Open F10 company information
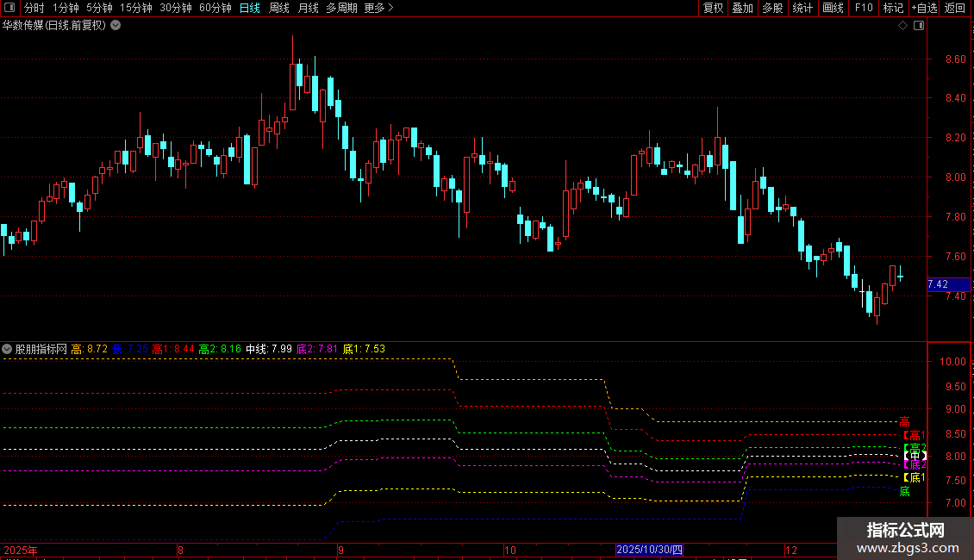The width and height of the screenshot is (974, 560). pos(864,8)
